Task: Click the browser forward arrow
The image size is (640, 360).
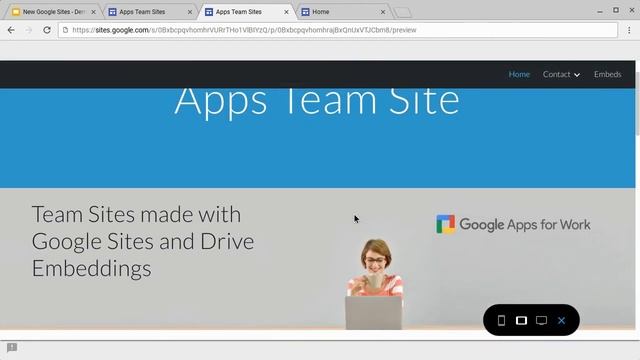Action: pyautogui.click(x=29, y=30)
